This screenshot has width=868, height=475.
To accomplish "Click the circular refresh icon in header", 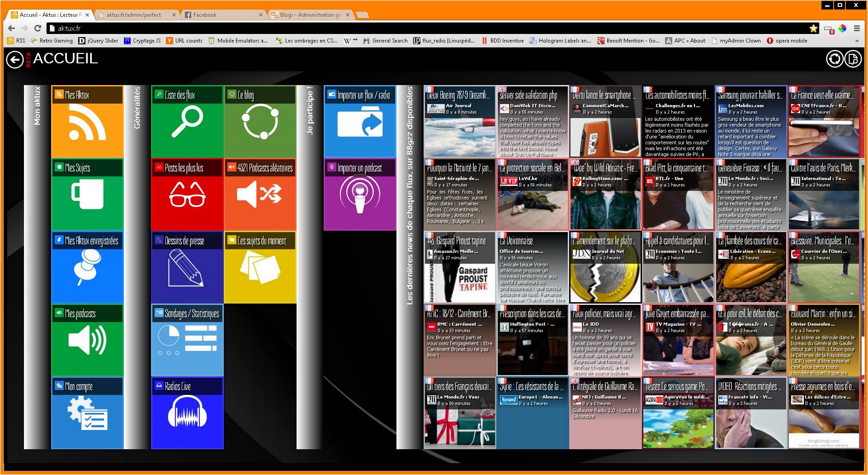I will coord(835,59).
